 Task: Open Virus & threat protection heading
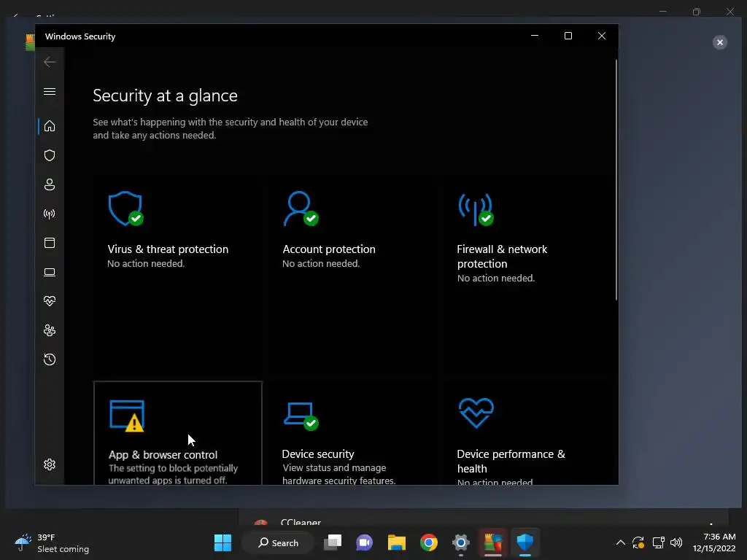(168, 249)
